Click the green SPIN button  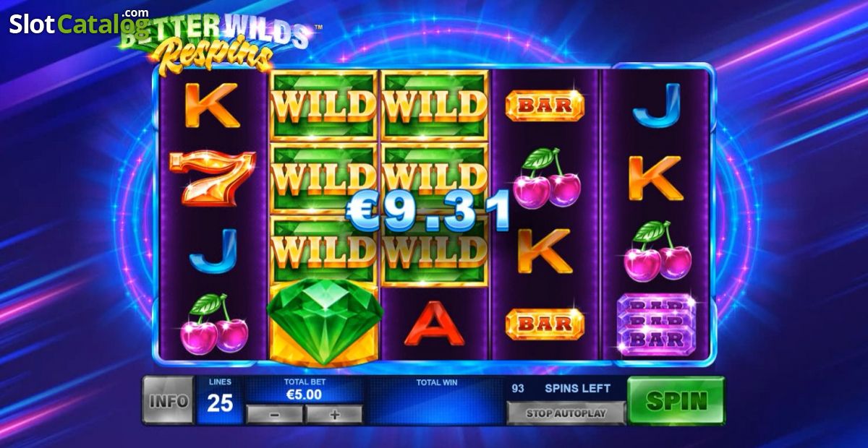pyautogui.click(x=676, y=400)
